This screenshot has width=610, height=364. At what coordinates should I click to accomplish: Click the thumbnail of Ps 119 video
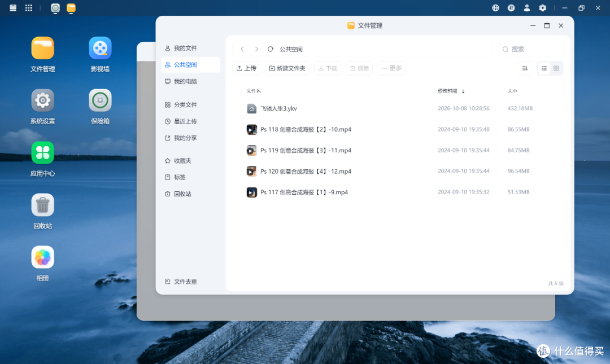click(x=252, y=150)
